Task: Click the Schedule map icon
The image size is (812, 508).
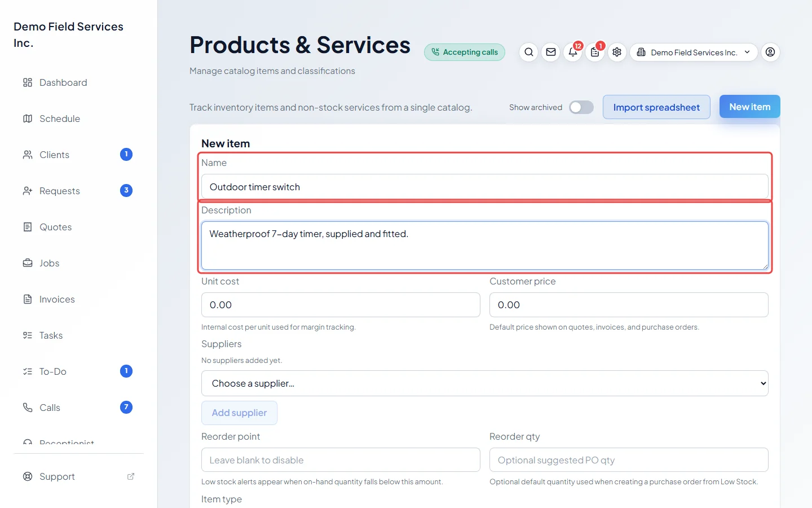Action: [x=28, y=119]
